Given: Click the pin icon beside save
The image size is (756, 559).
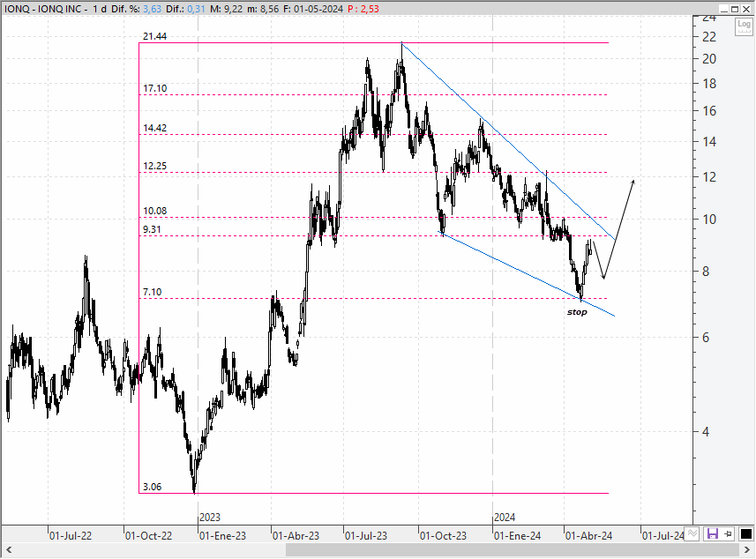Looking at the screenshot, I should pos(728,533).
